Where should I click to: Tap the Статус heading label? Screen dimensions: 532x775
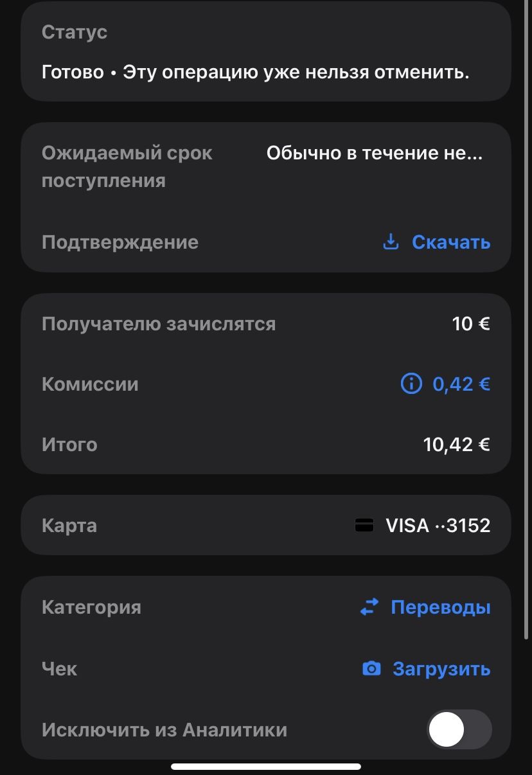click(75, 32)
